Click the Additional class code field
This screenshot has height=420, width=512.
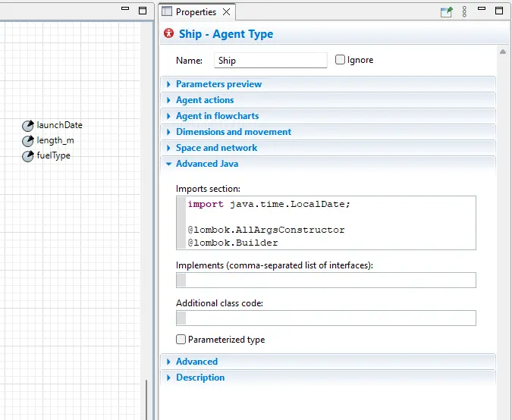[x=326, y=318]
